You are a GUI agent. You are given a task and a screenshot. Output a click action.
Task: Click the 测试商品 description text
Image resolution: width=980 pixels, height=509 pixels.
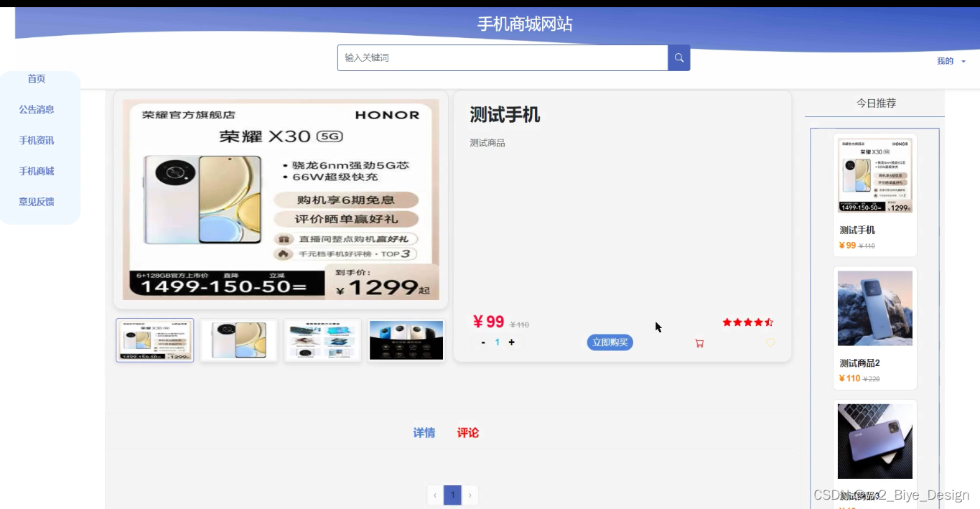coord(487,143)
